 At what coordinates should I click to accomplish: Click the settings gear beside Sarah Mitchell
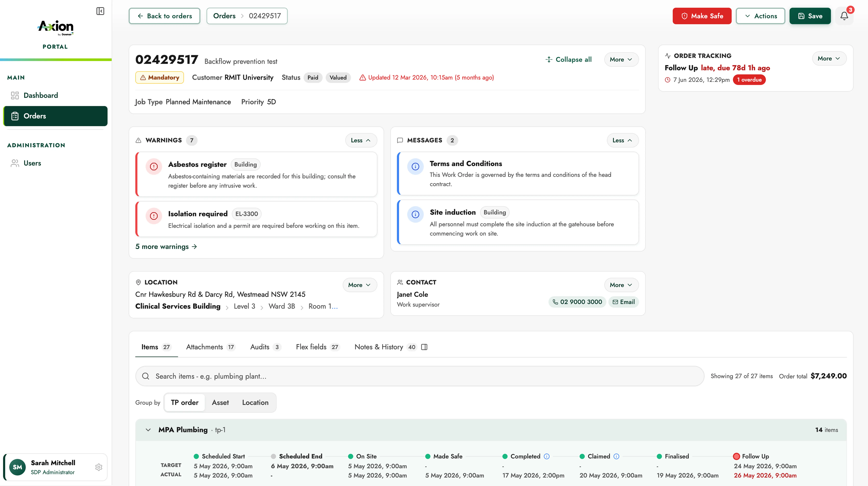[x=99, y=467]
